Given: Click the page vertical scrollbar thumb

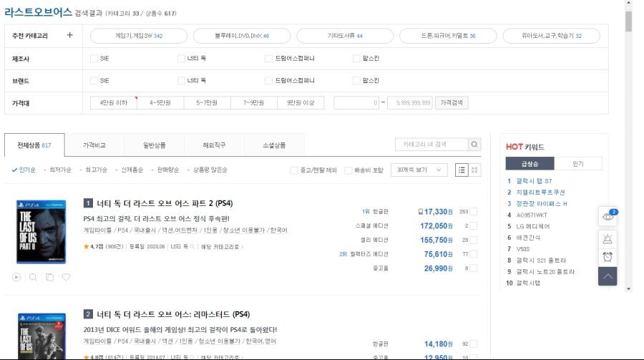Looking at the screenshot, I should (628, 21).
